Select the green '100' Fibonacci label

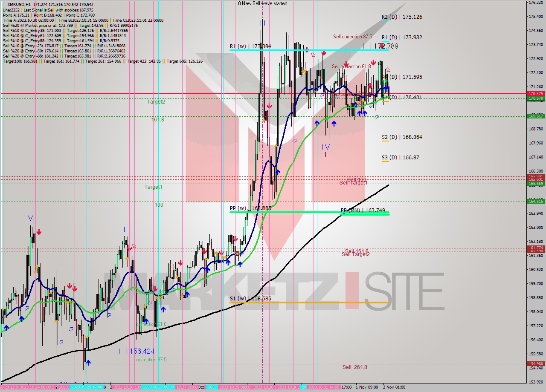pyautogui.click(x=159, y=205)
